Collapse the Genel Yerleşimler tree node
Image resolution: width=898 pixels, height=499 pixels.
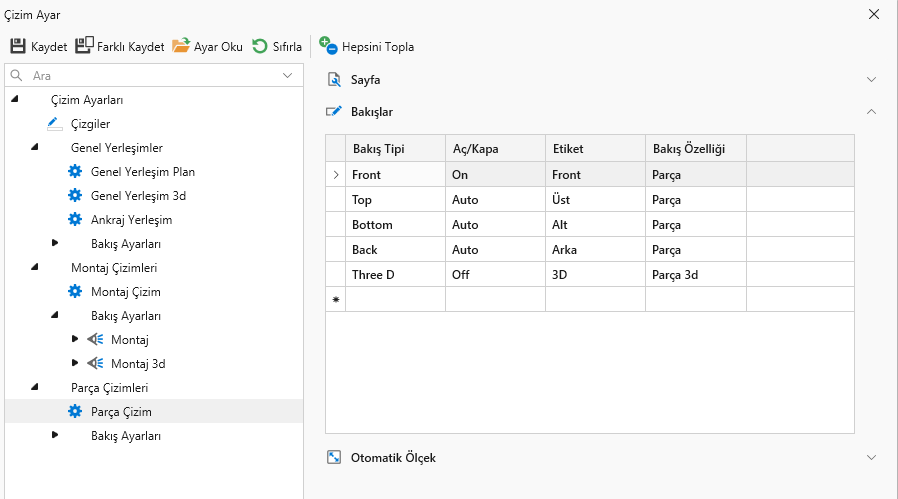coord(35,148)
